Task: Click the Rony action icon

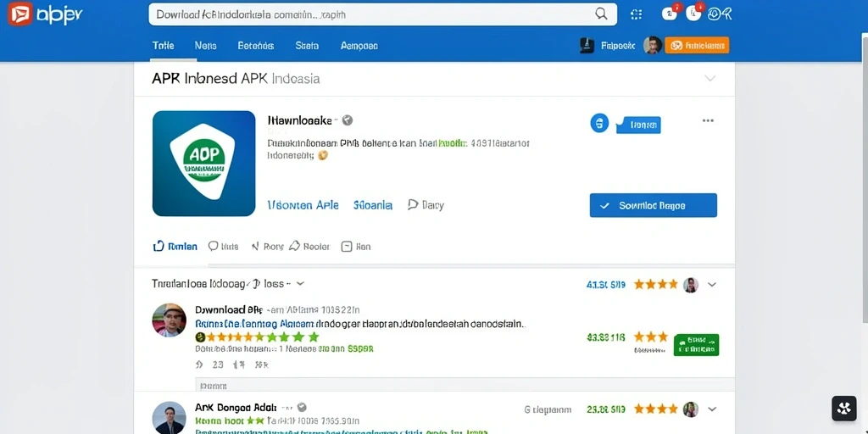Action: (255, 247)
